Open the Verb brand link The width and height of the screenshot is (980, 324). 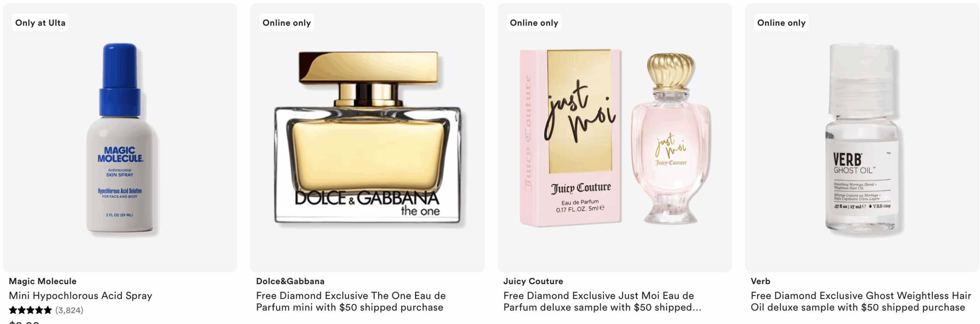(x=760, y=281)
